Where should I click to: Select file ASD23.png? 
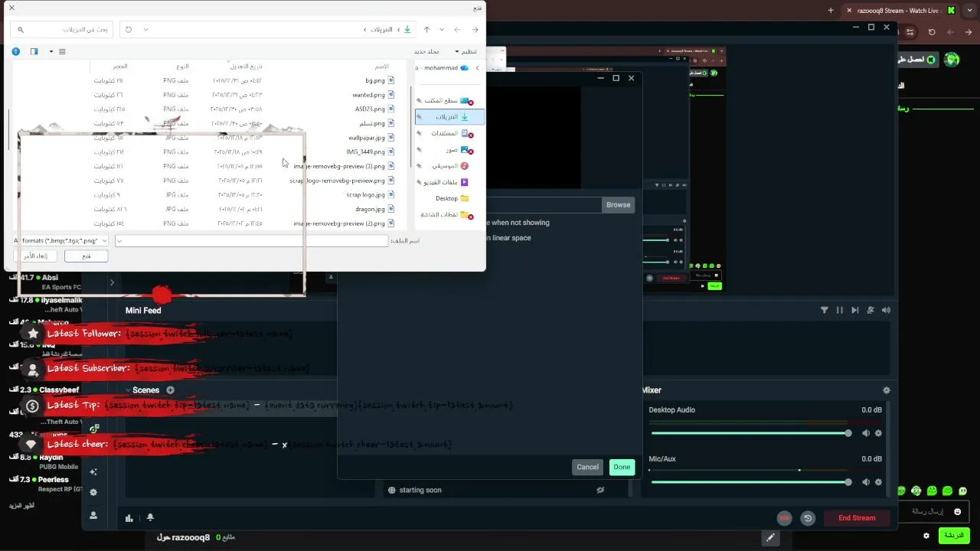(375, 109)
